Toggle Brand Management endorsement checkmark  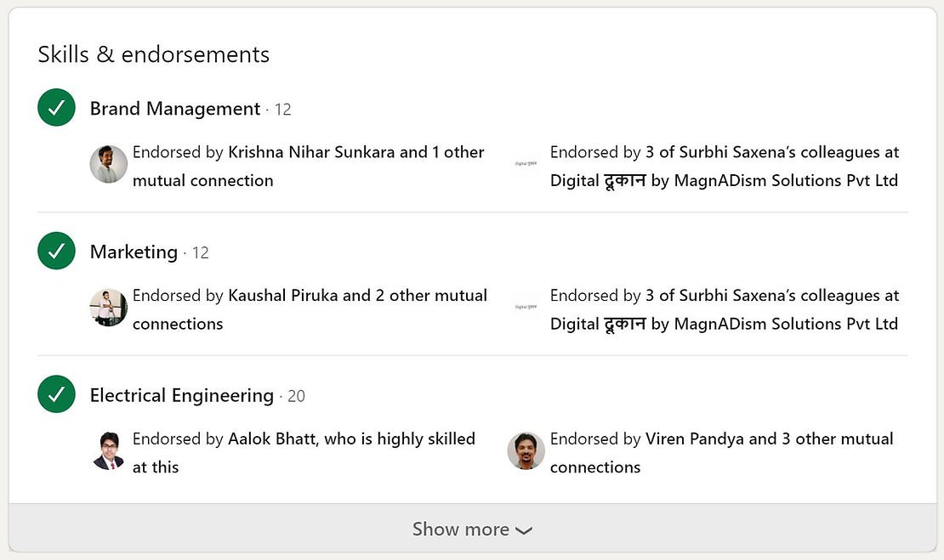(x=57, y=108)
